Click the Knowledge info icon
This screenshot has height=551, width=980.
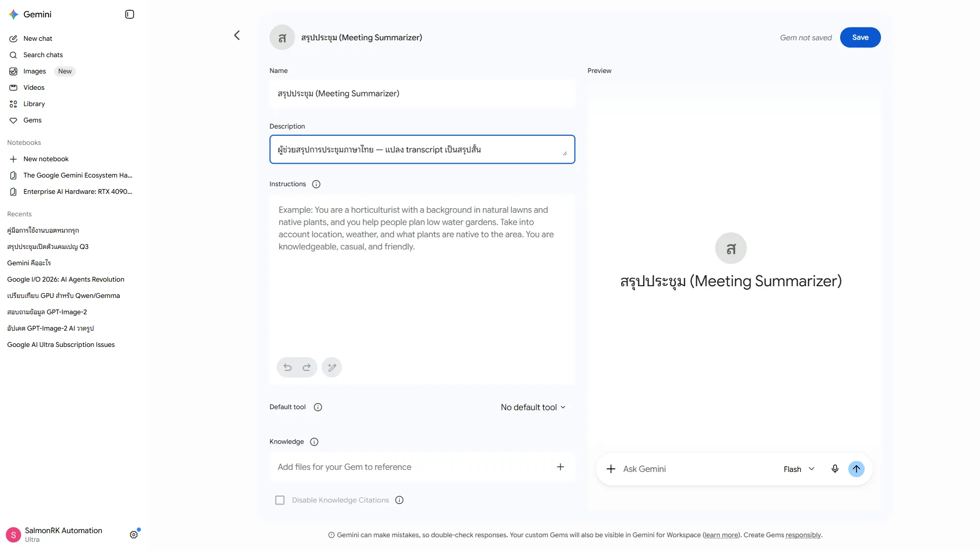314,442
